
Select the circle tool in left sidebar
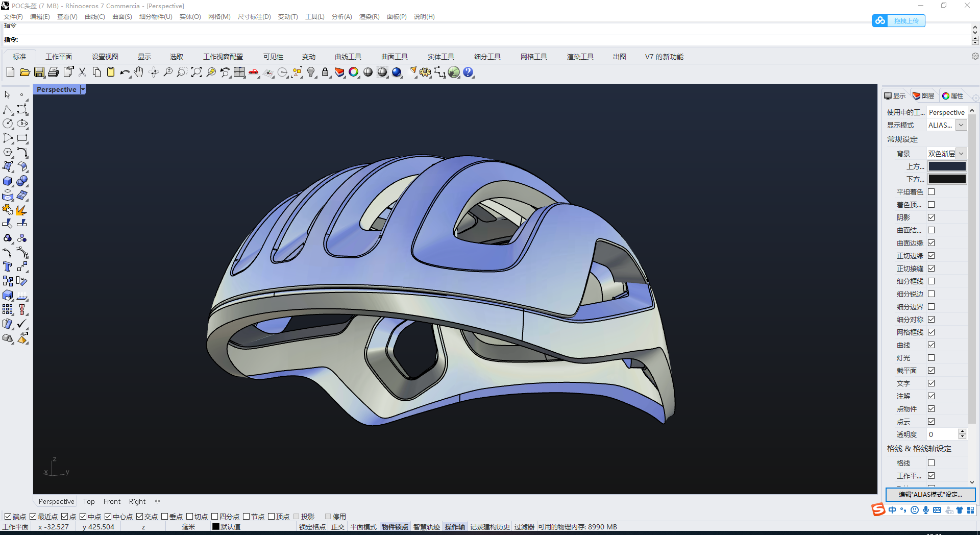tap(8, 124)
